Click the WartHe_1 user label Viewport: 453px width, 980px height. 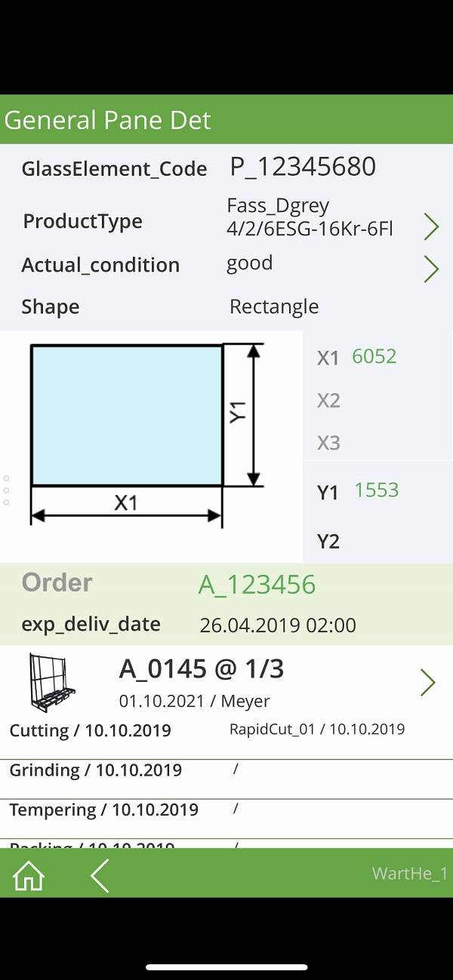click(x=410, y=874)
